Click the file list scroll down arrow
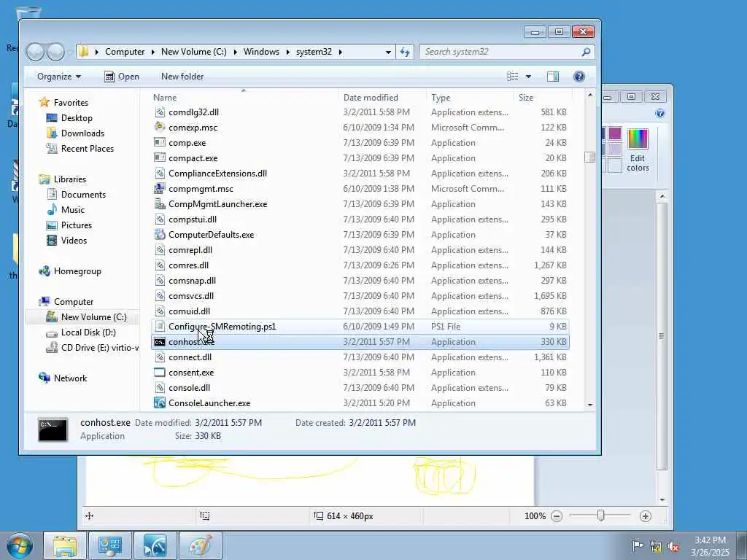This screenshot has width=747, height=560. pyautogui.click(x=589, y=405)
